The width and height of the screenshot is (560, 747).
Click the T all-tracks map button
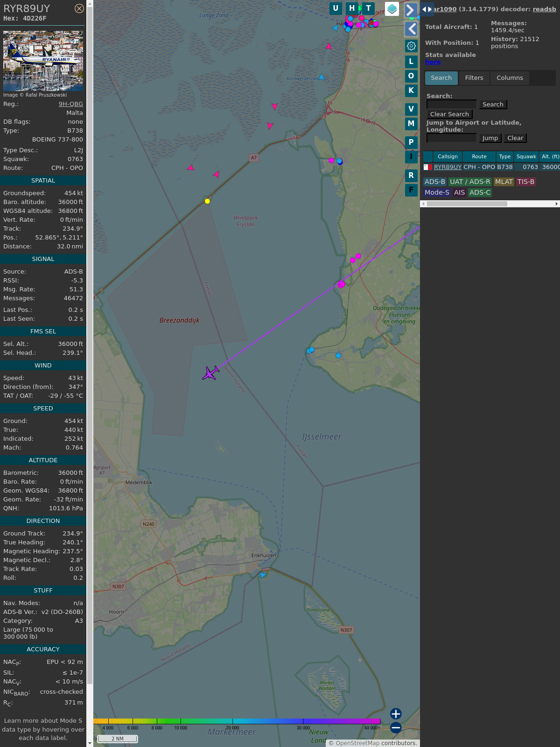coord(368,8)
